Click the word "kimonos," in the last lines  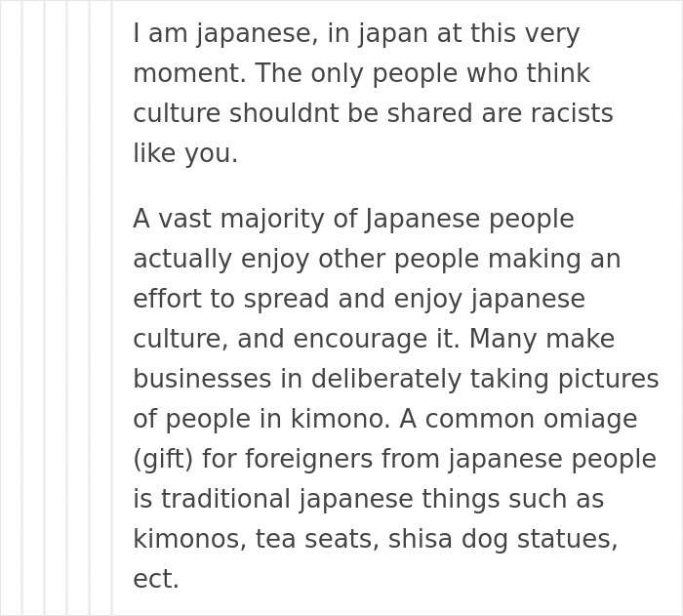(189, 540)
